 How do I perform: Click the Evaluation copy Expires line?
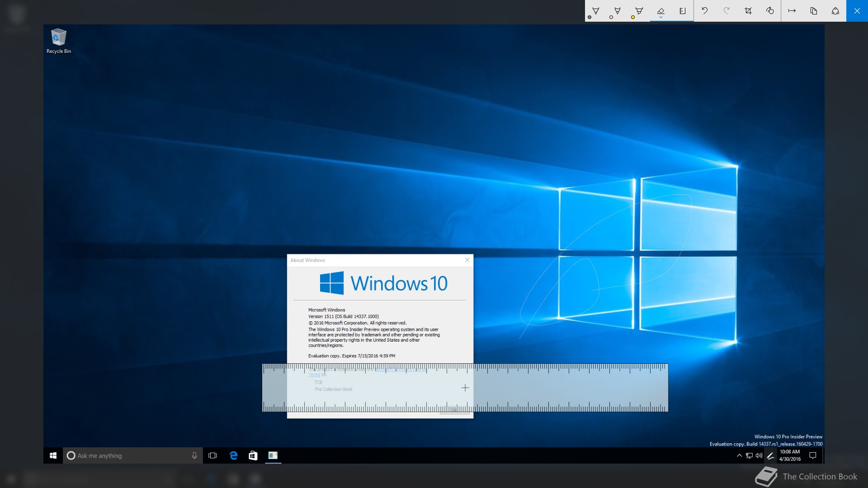click(x=352, y=356)
